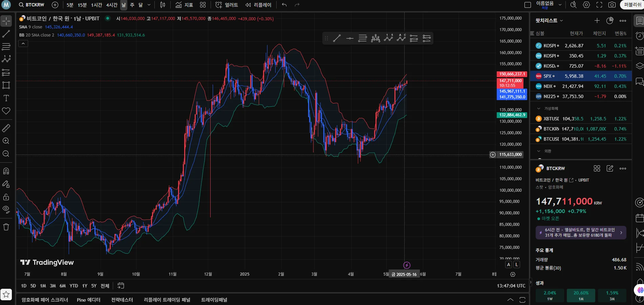Open the chart candle type selector

tap(163, 5)
